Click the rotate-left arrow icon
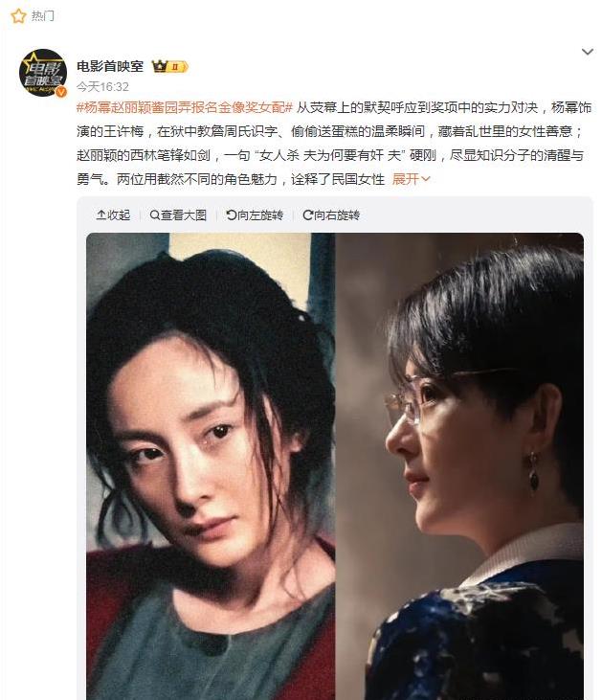Image resolution: width=602 pixels, height=700 pixels. point(232,215)
